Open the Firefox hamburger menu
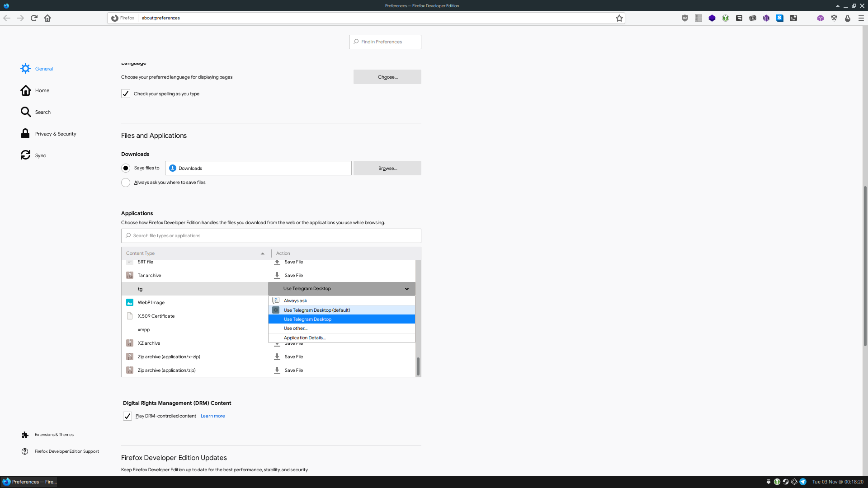The width and height of the screenshot is (868, 488). [861, 18]
